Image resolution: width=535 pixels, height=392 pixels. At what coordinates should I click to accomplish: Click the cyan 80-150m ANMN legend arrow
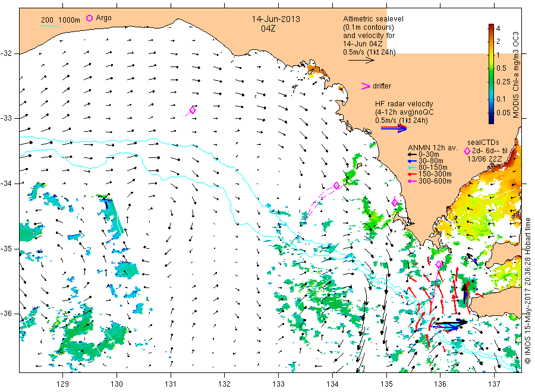click(412, 167)
